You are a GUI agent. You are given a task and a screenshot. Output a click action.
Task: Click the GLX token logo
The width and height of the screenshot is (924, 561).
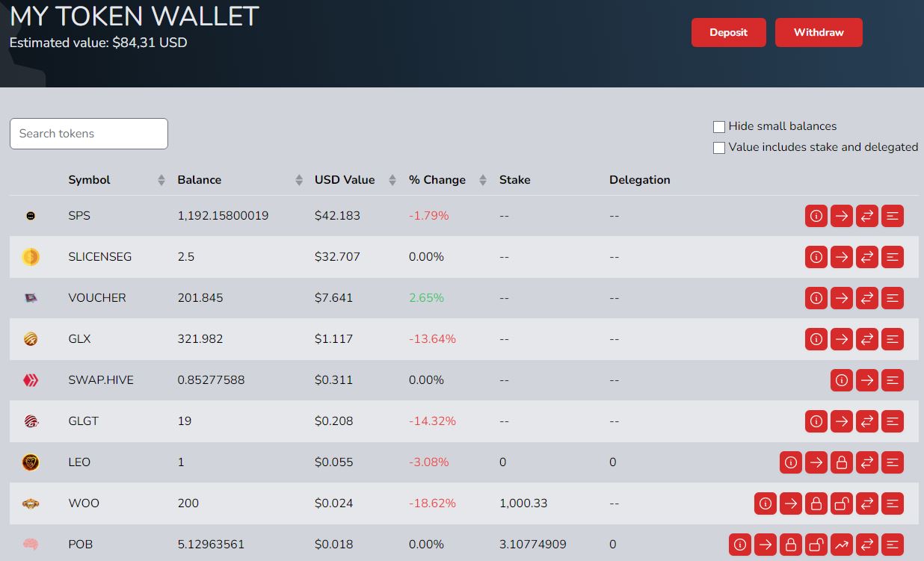31,339
